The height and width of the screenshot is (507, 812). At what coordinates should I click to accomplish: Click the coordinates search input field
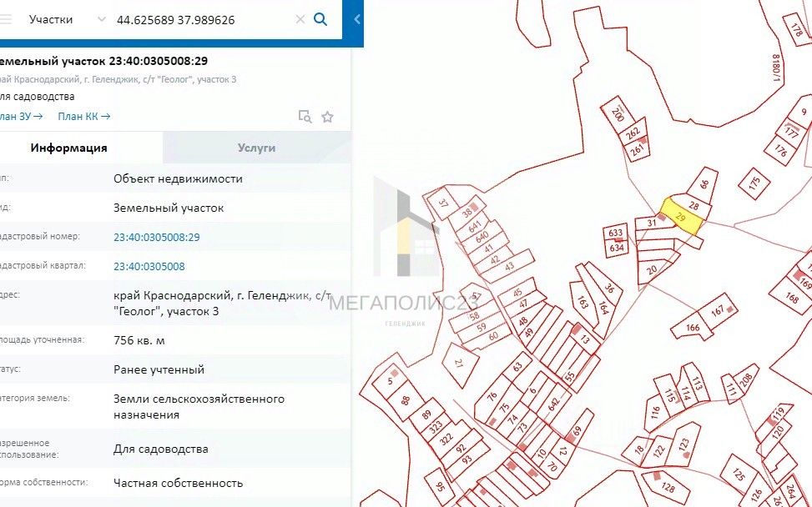(x=202, y=20)
